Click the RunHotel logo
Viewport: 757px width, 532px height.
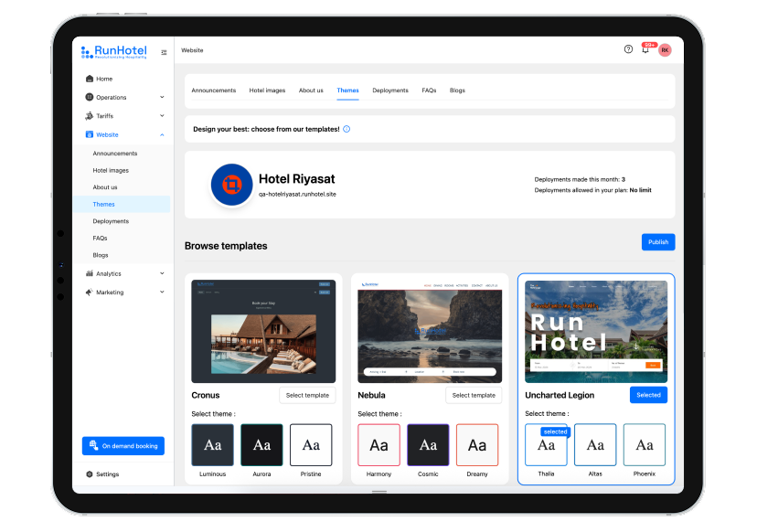114,52
